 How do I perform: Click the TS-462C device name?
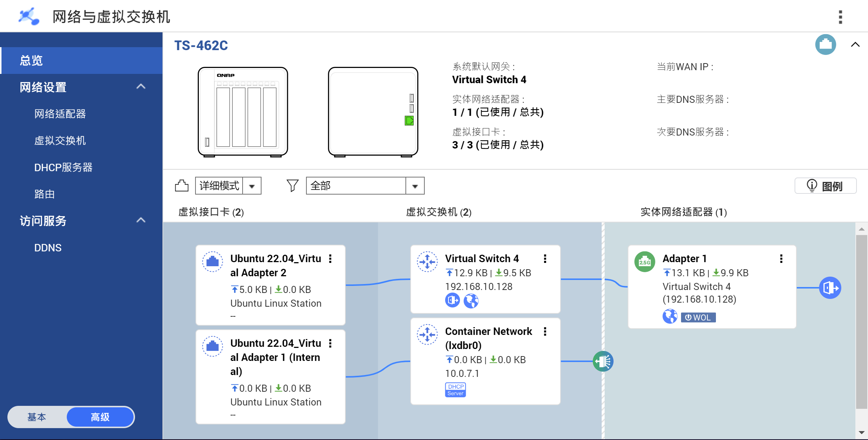click(x=201, y=45)
